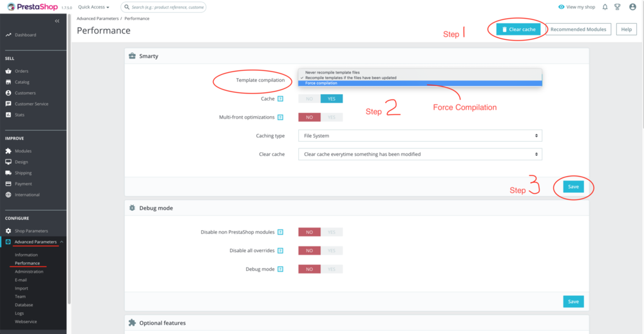This screenshot has width=644, height=334.
Task: Open the Caching type File System dropdown
Action: tap(420, 135)
